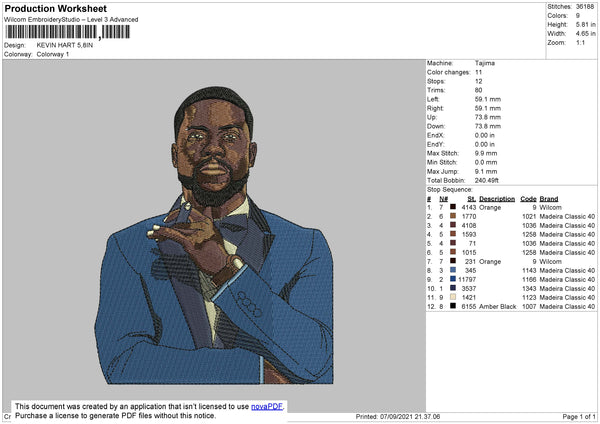Select the Stitches value 36188
This screenshot has height=424, width=600.
585,7
